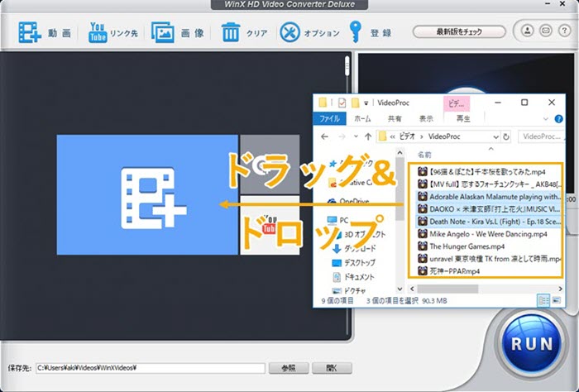
Task: Select 【MV full】恋するフォーチュンクッキー file
Action: (489, 184)
